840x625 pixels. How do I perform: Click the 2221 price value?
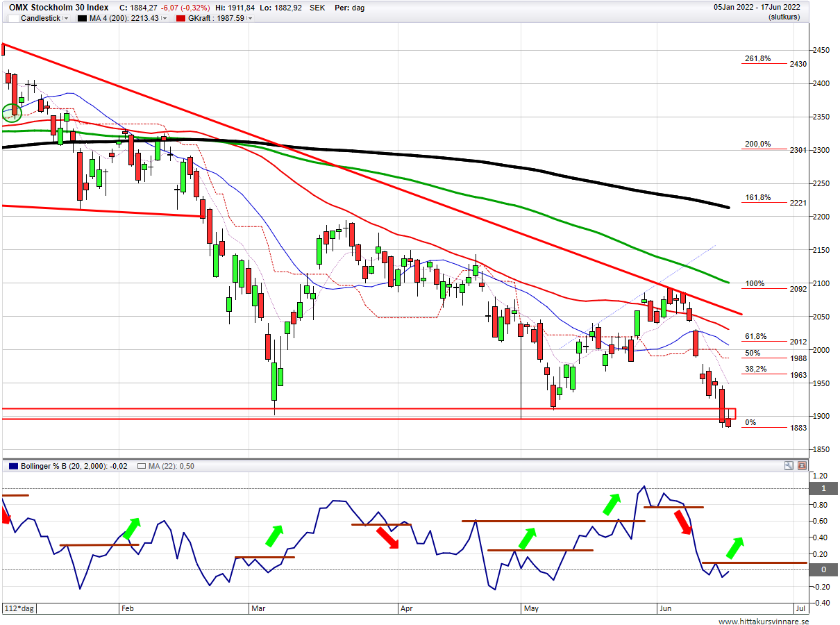798,203
